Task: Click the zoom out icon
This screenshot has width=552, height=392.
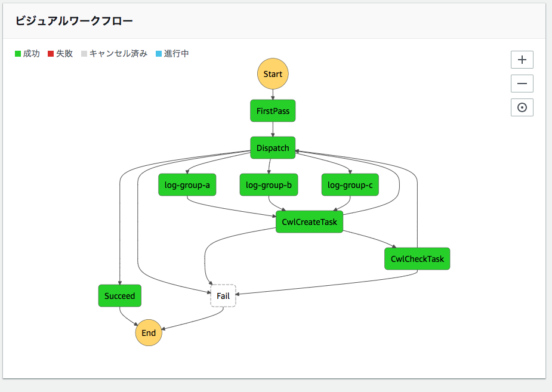Action: pos(522,84)
